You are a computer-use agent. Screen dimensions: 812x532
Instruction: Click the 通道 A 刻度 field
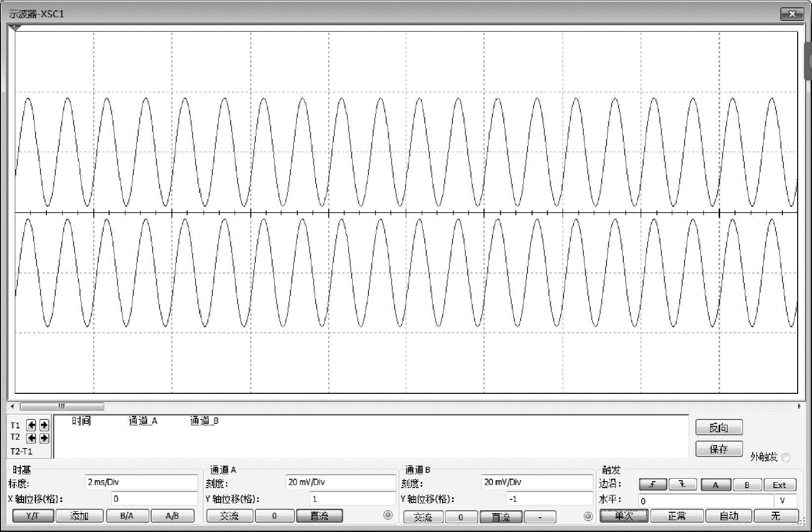(341, 482)
